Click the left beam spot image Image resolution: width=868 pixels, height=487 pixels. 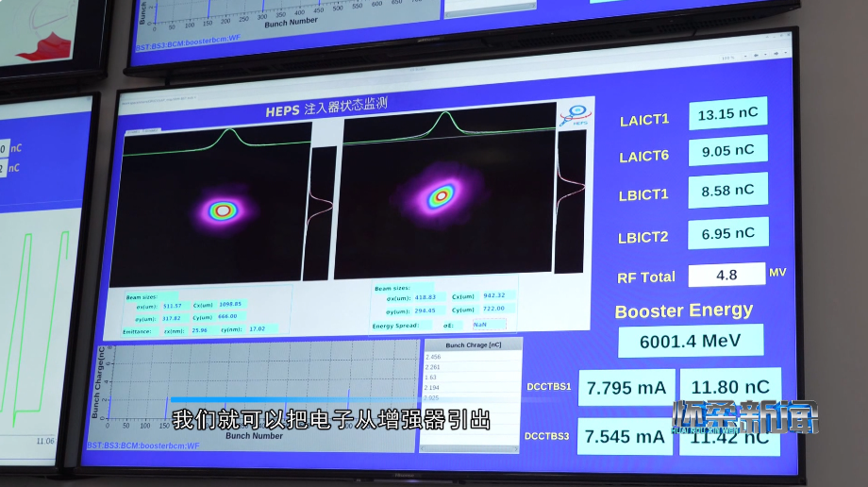coord(222,210)
